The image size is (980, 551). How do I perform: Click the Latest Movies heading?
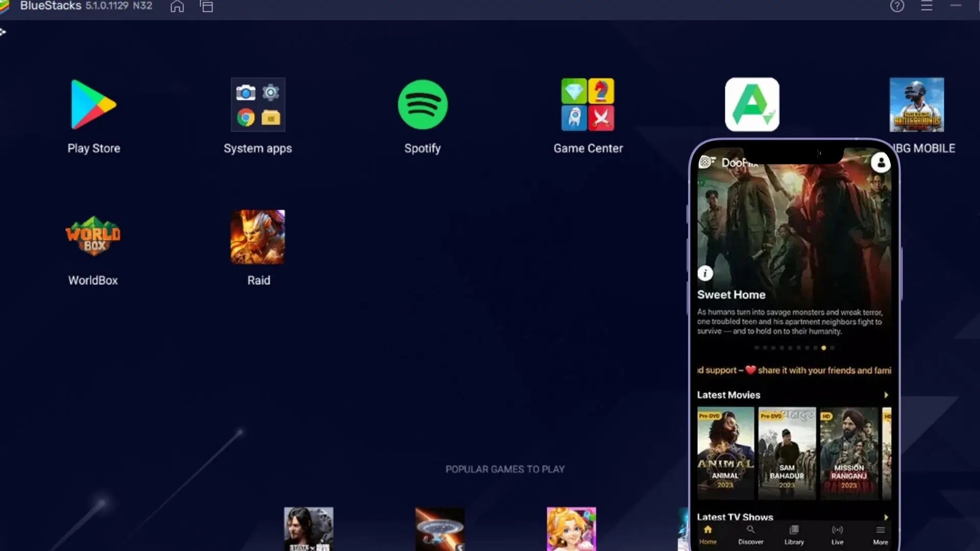click(728, 395)
